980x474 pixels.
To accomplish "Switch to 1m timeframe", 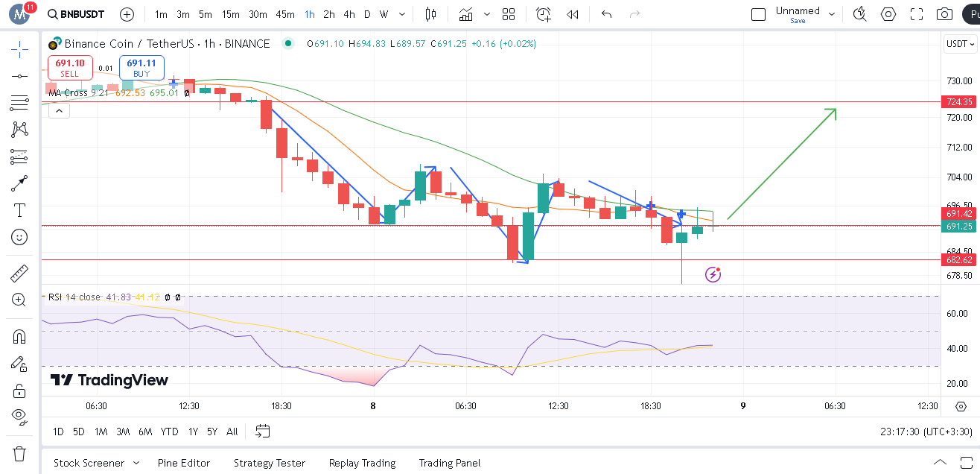I will (161, 14).
